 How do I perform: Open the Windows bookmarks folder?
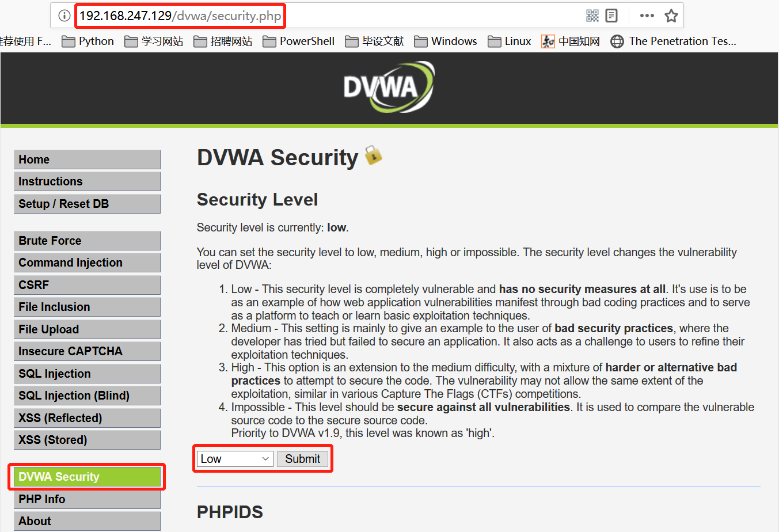(446, 41)
